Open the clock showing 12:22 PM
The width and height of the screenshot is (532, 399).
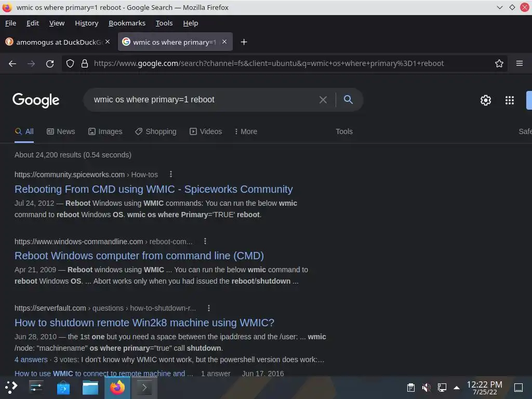click(485, 388)
